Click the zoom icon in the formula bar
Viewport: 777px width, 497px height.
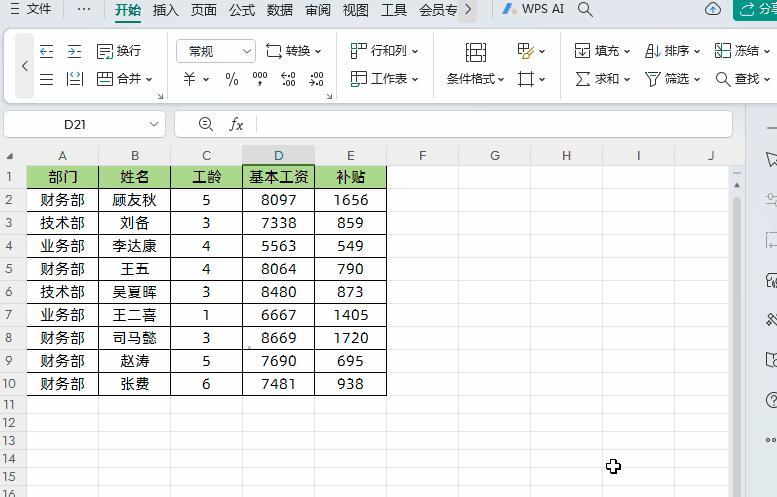[206, 124]
